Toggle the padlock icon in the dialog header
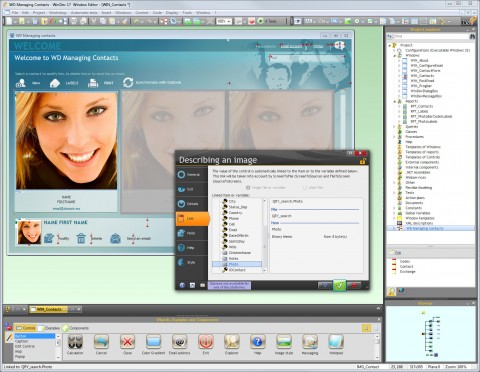Screen dimensions: 480x372 click(x=363, y=162)
